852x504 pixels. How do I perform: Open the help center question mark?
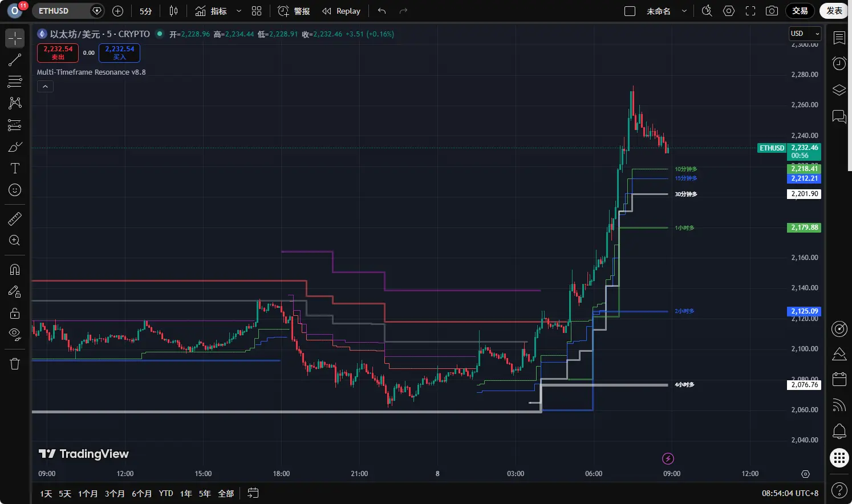(x=839, y=490)
